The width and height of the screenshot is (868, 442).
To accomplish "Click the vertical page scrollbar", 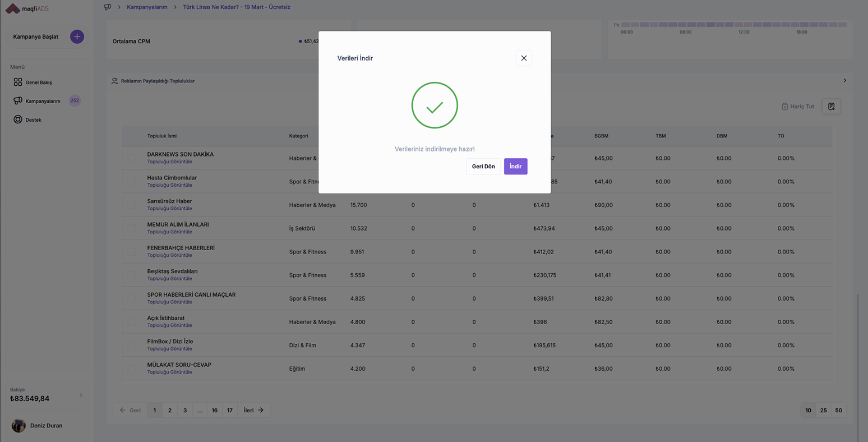I will tap(857, 365).
